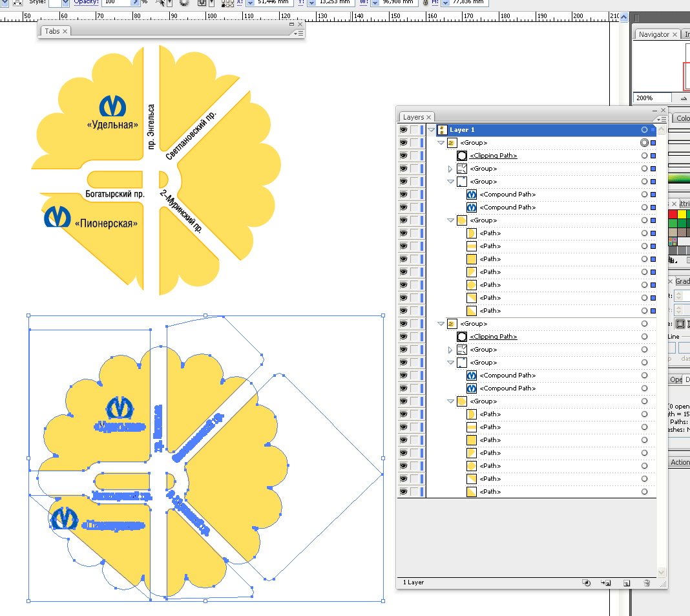Hide the unselected lower top-level <Group> via eye icon
The height and width of the screenshot is (616, 690).
(x=404, y=324)
